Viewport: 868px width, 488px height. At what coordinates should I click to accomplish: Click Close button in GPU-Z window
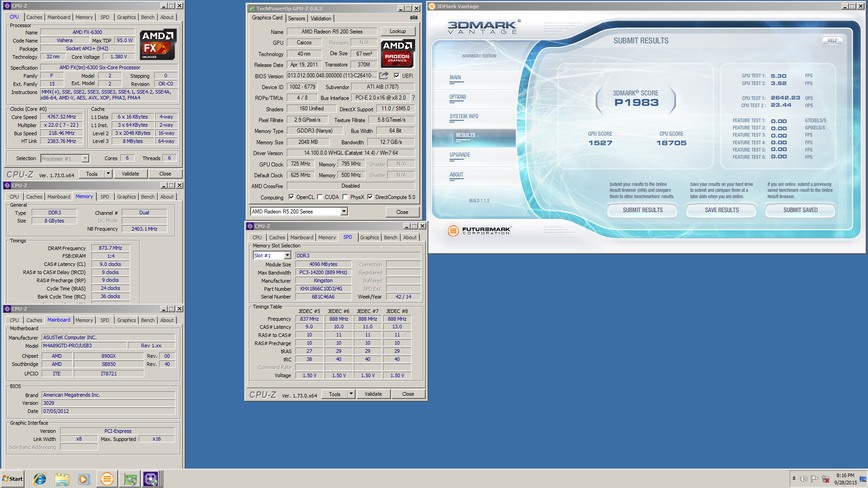[x=402, y=212]
